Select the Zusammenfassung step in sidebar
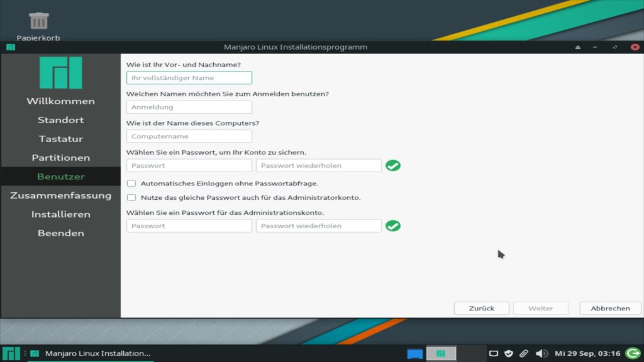The width and height of the screenshot is (644, 362). pos(61,195)
